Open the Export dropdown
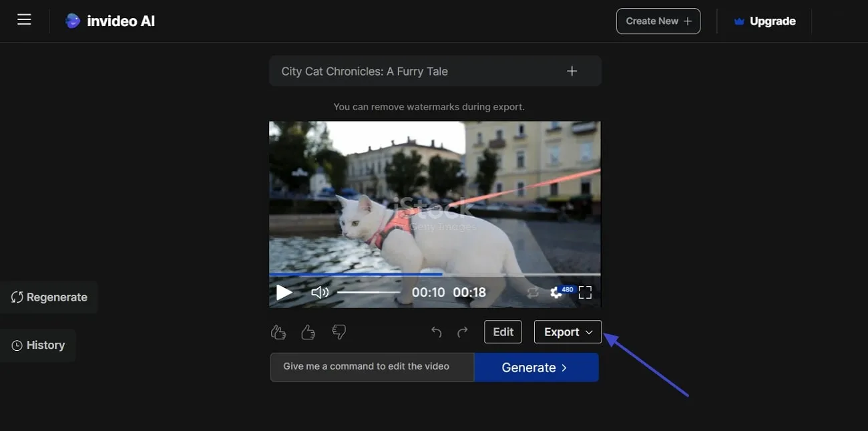Viewport: 868px width, 431px height. coord(567,331)
